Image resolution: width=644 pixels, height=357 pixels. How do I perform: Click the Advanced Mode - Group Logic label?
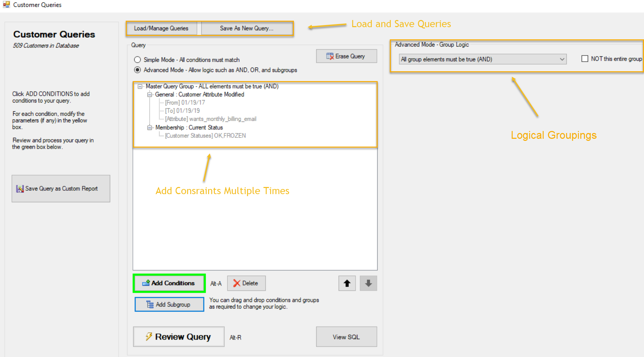tap(432, 44)
